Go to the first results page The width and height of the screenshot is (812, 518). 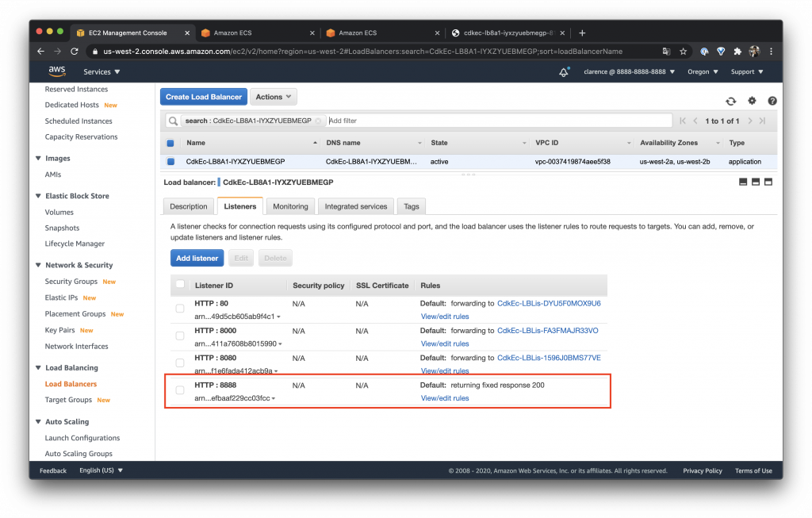[x=683, y=121]
